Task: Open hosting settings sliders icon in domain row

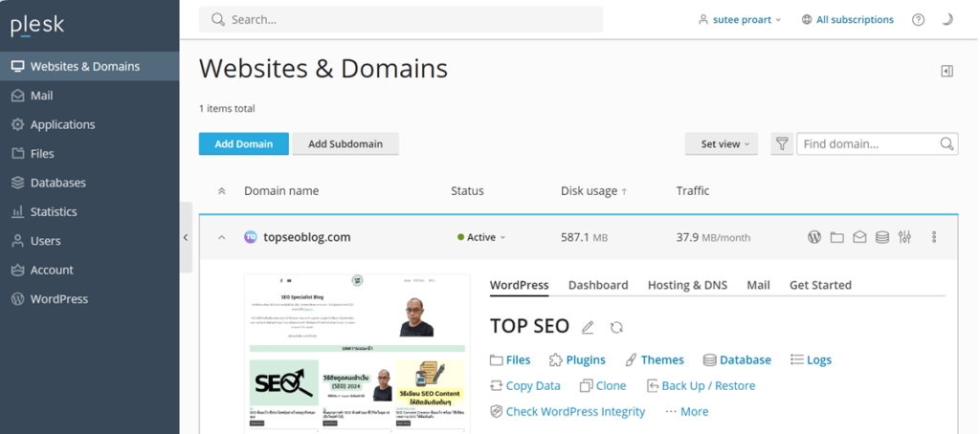Action: [x=904, y=237]
